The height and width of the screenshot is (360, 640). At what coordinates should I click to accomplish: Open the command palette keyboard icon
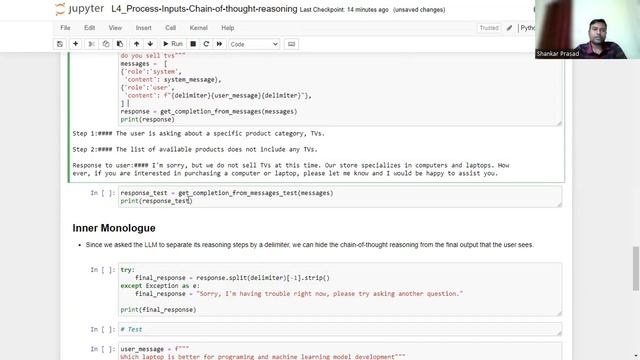(x=291, y=44)
